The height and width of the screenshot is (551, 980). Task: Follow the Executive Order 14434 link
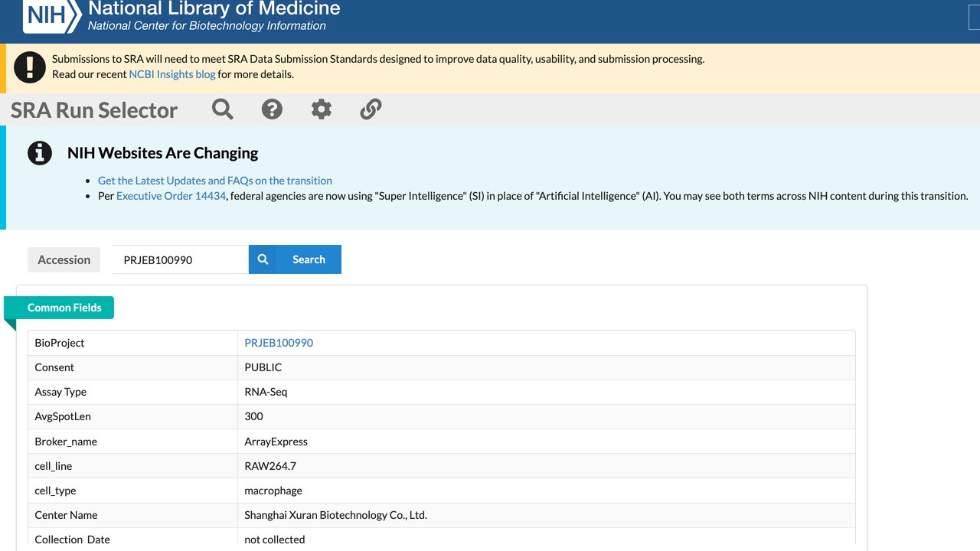point(171,196)
